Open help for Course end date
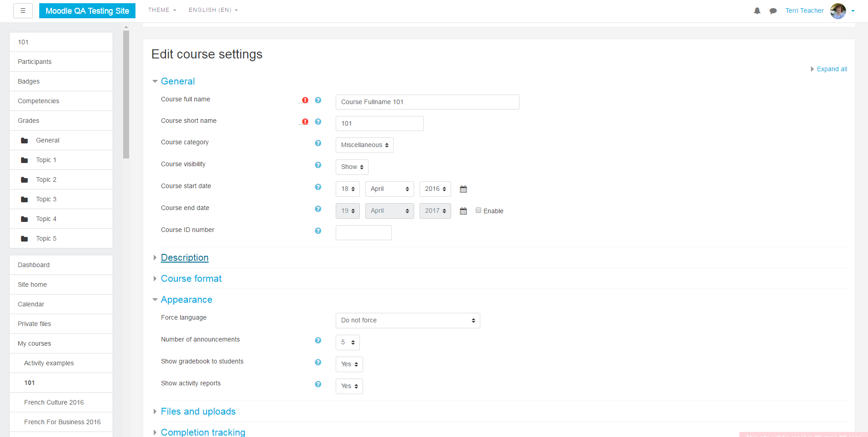 tap(318, 209)
